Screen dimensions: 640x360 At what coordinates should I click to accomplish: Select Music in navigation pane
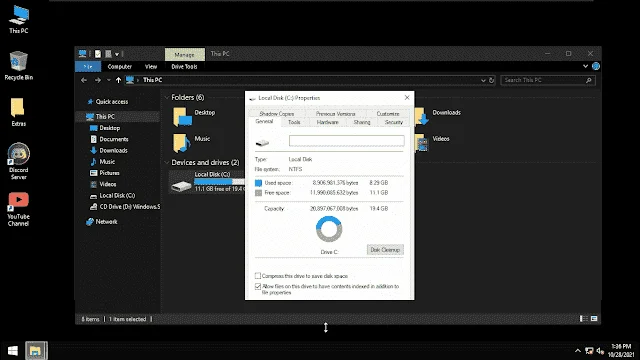point(103,162)
